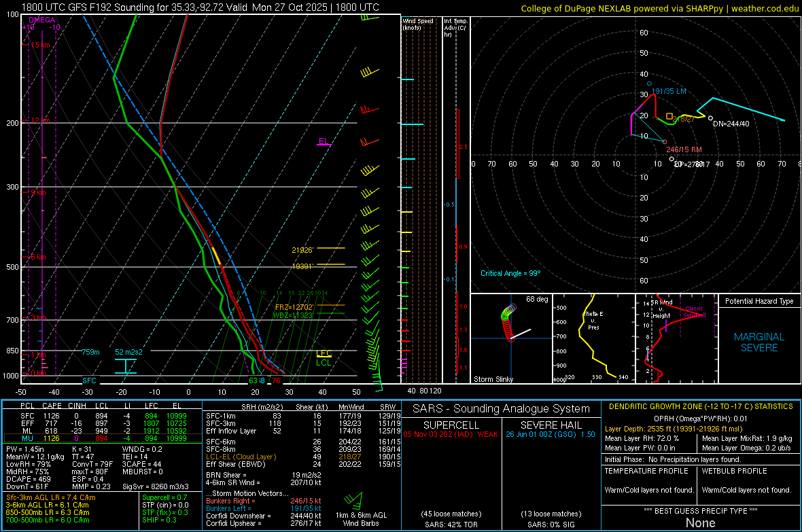The image size is (802, 532).
Task: Click the LCL-EL (Cloud Layer) row
Action: pos(303,457)
